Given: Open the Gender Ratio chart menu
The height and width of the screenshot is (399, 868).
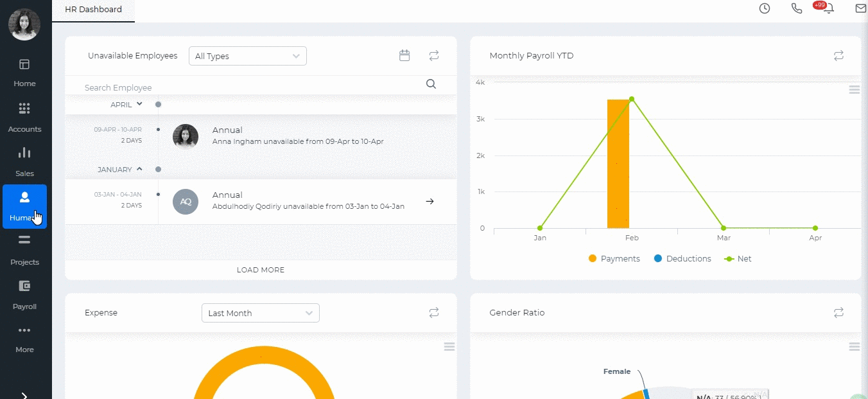Looking at the screenshot, I should (x=854, y=347).
